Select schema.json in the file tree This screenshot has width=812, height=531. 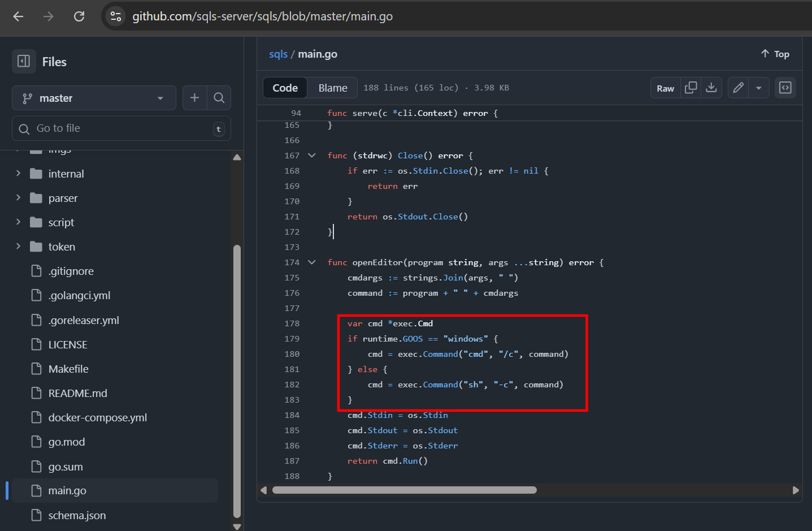tap(77, 515)
